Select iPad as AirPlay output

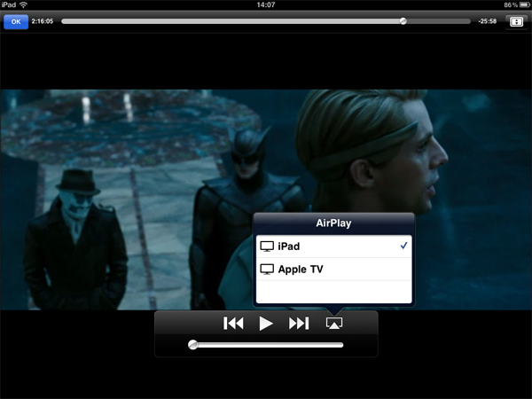click(x=334, y=246)
